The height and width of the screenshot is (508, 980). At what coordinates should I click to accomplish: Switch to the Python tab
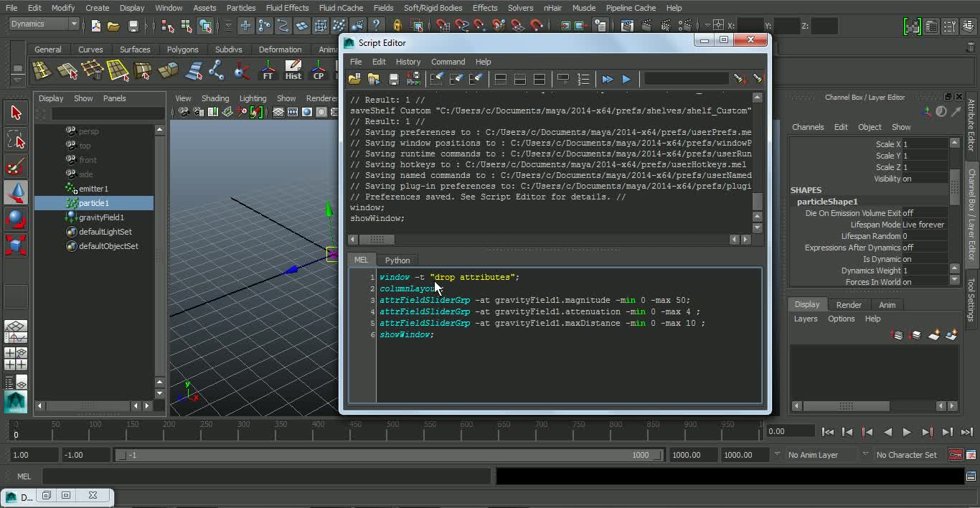coord(397,260)
